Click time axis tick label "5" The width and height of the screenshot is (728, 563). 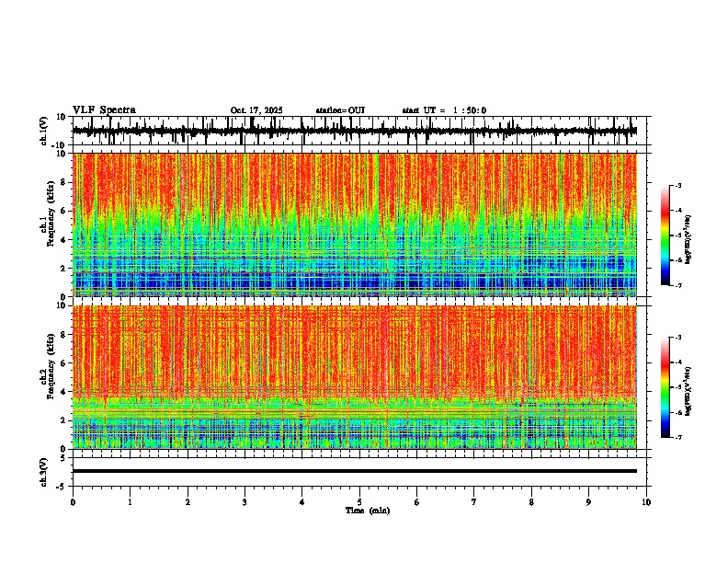pos(359,502)
